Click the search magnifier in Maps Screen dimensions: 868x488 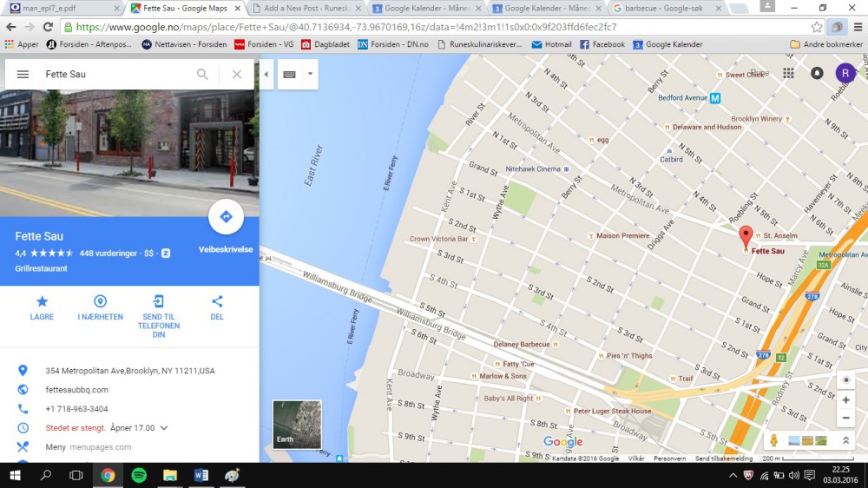click(x=202, y=74)
